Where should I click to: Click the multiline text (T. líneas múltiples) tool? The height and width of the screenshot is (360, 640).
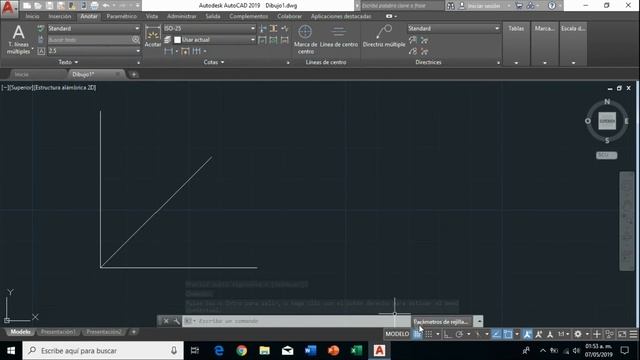point(18,40)
